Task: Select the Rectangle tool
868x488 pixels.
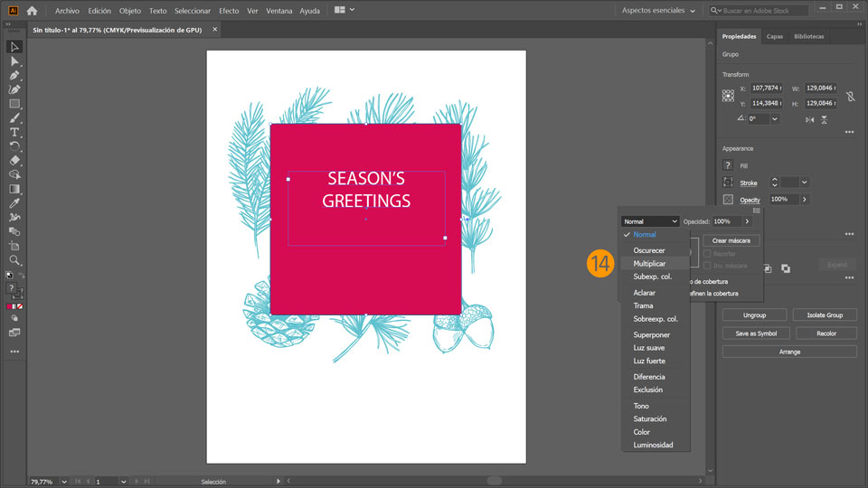Action: 14,104
